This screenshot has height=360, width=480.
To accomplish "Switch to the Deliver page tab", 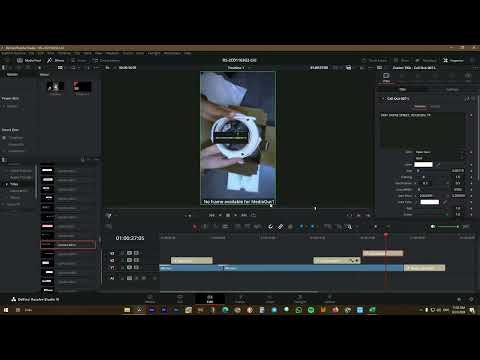I will (330, 298).
